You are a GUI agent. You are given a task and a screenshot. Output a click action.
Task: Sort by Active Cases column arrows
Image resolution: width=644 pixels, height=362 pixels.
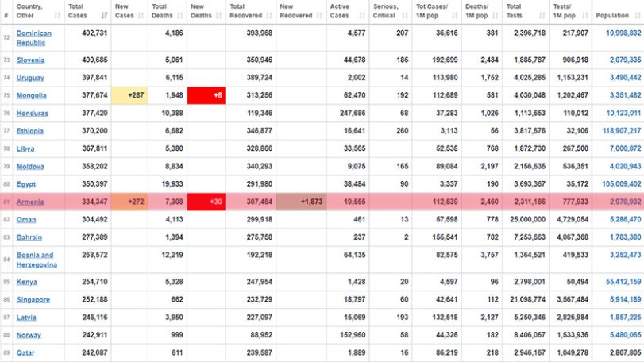(x=362, y=16)
